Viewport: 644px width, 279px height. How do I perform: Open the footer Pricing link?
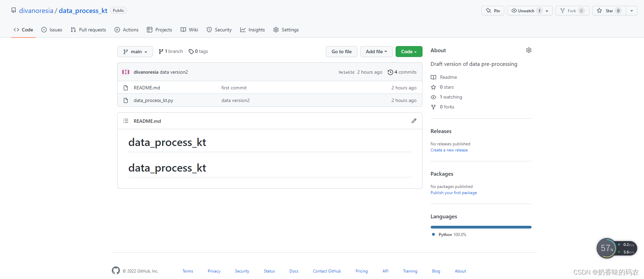point(362,271)
